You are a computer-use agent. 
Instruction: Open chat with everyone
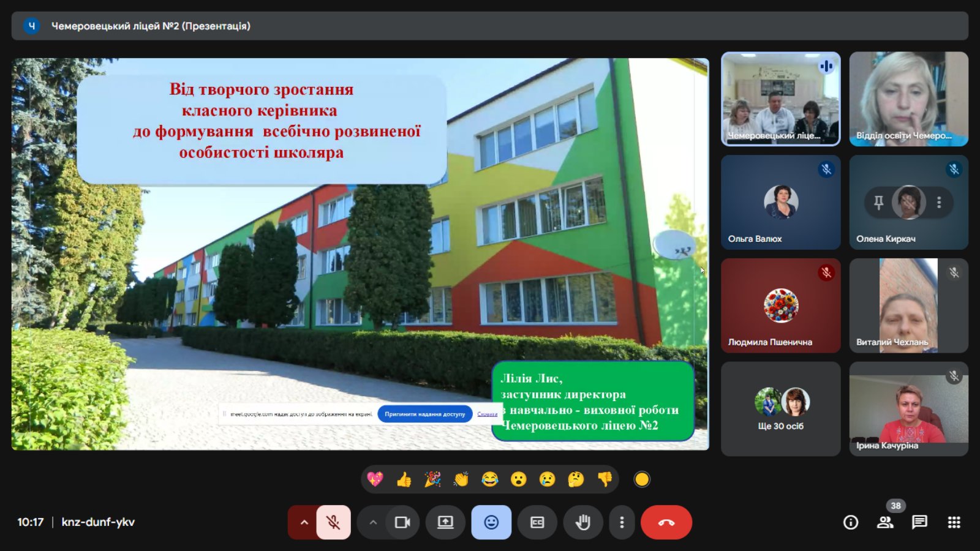919,522
